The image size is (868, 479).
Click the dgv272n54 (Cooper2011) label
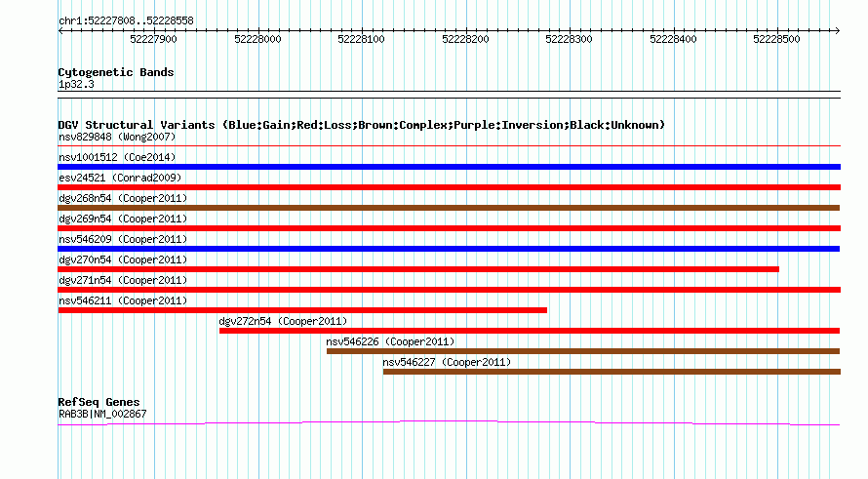(283, 321)
